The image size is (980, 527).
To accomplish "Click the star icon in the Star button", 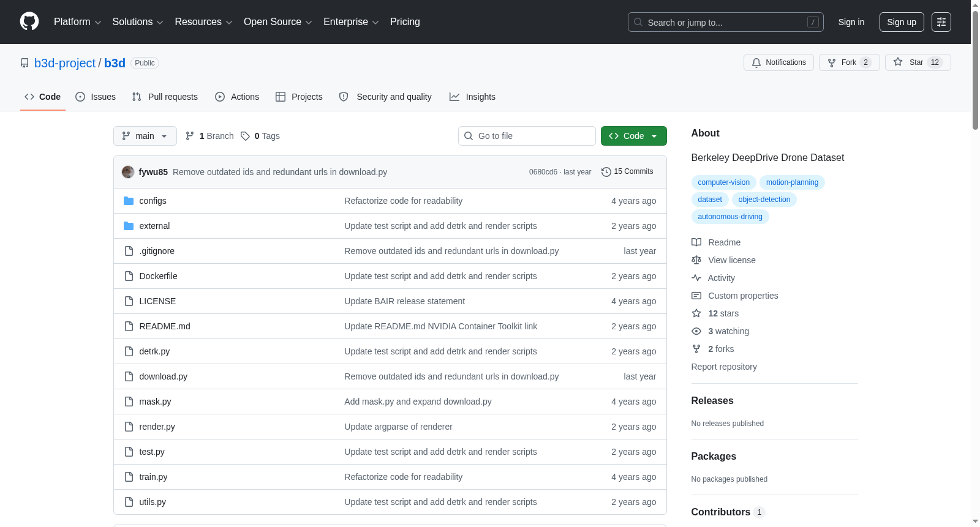I will pos(898,62).
